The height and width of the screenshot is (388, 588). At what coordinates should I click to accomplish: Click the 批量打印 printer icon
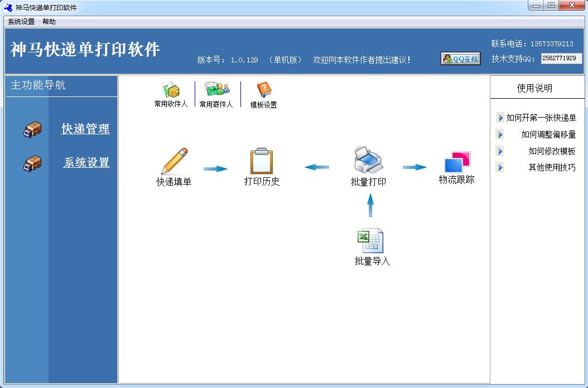[368, 160]
